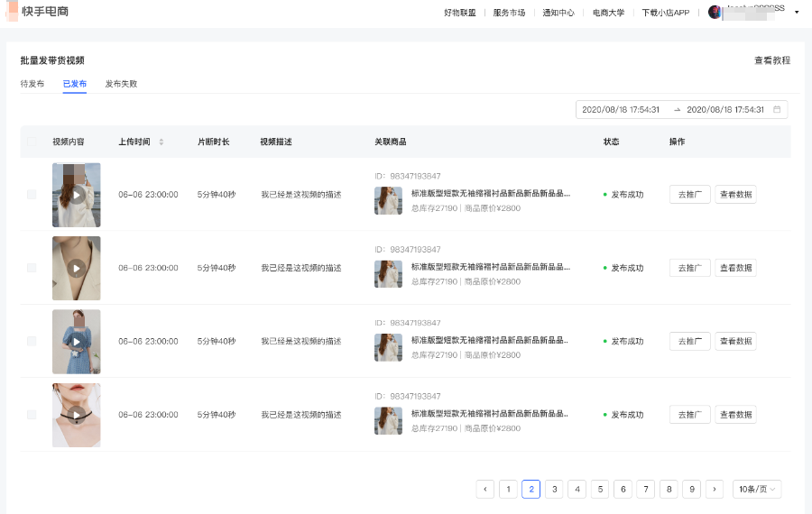Go to page 7
The width and height of the screenshot is (812, 514).
click(x=646, y=489)
